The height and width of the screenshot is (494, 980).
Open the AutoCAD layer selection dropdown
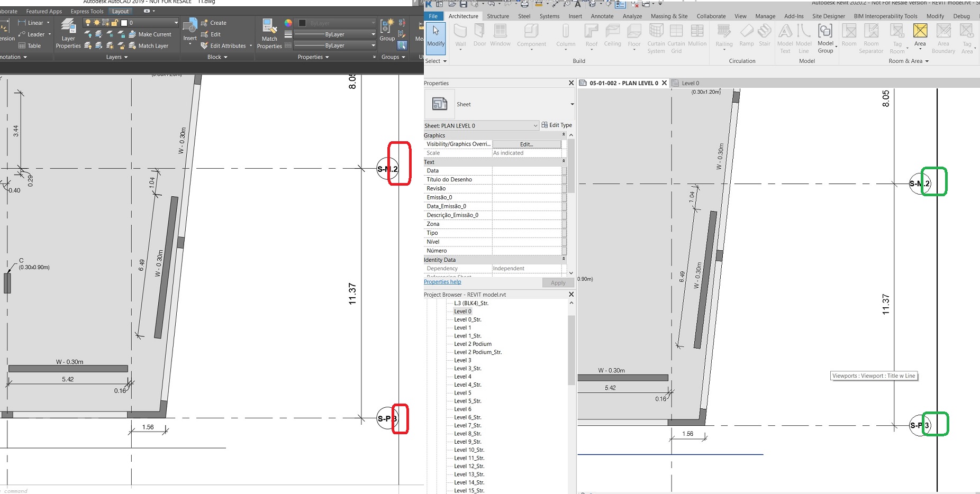[176, 22]
